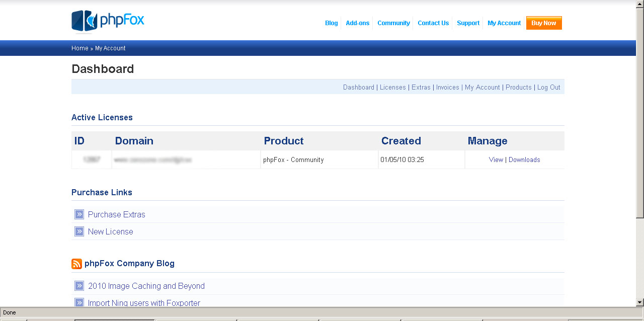Click the orange Buy Now button
644x321 pixels.
[x=544, y=23]
